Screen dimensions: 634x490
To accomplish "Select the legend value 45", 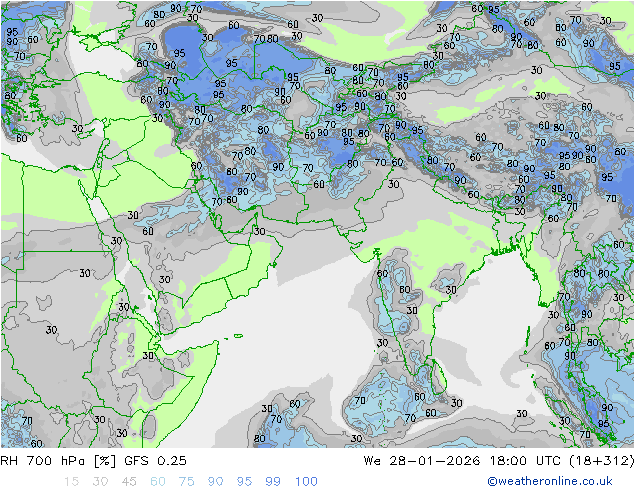I will pos(129,481).
